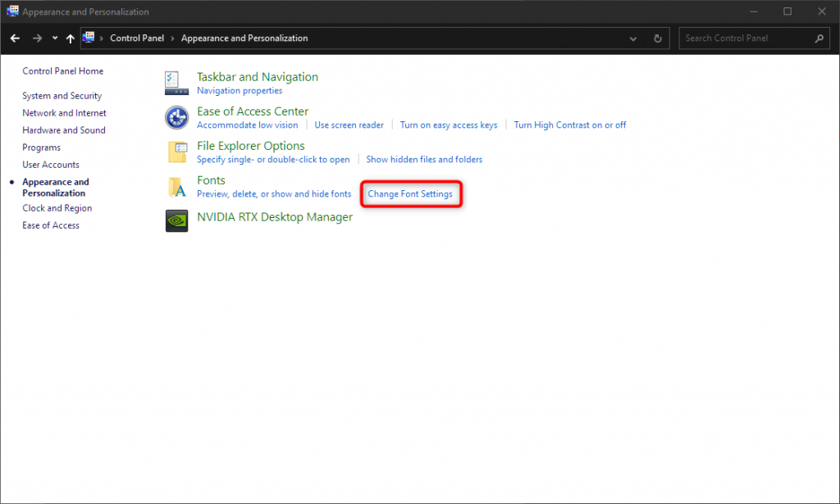Go to Ease of Access category
The height and width of the screenshot is (504, 840).
[50, 225]
